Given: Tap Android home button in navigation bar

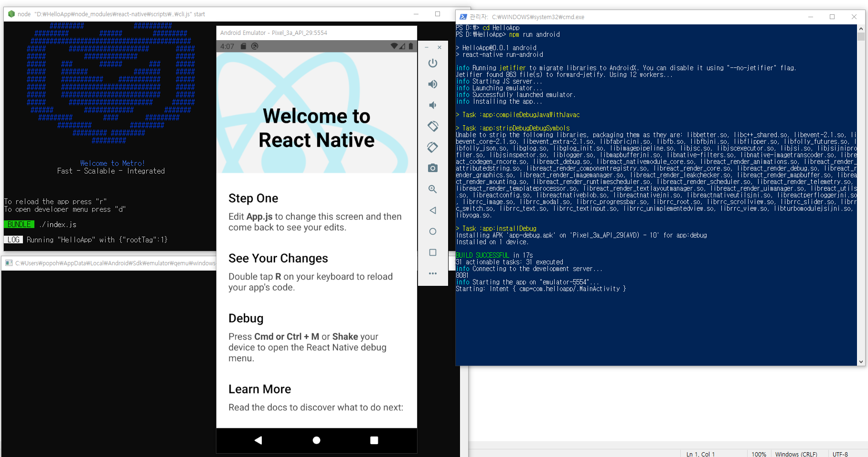Looking at the screenshot, I should point(316,440).
